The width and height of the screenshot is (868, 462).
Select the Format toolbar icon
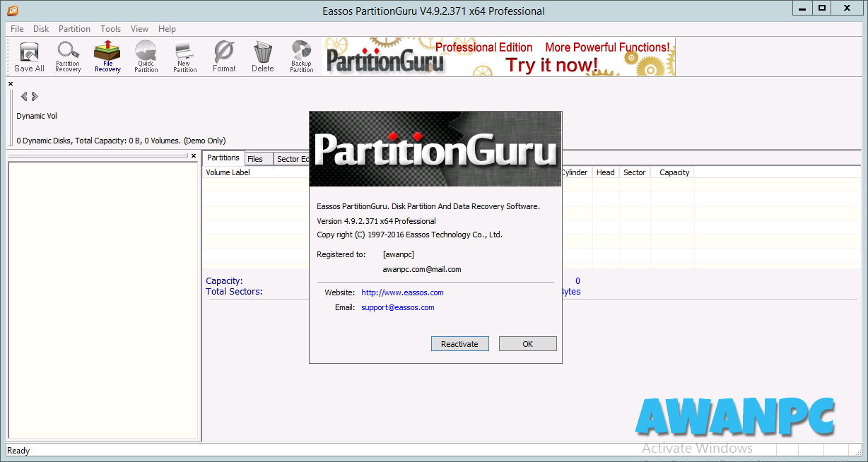[x=224, y=57]
